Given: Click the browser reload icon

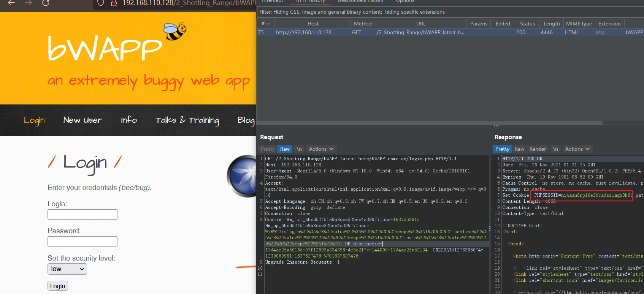Looking at the screenshot, I should click(46, 3).
